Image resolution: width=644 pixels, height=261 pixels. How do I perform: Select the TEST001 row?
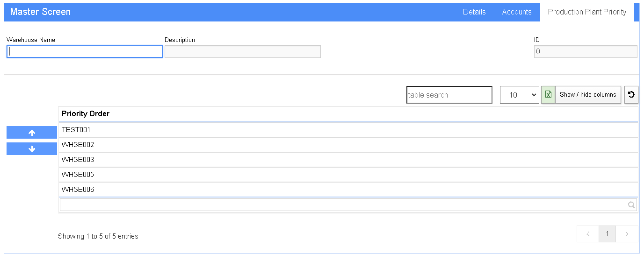click(348, 130)
